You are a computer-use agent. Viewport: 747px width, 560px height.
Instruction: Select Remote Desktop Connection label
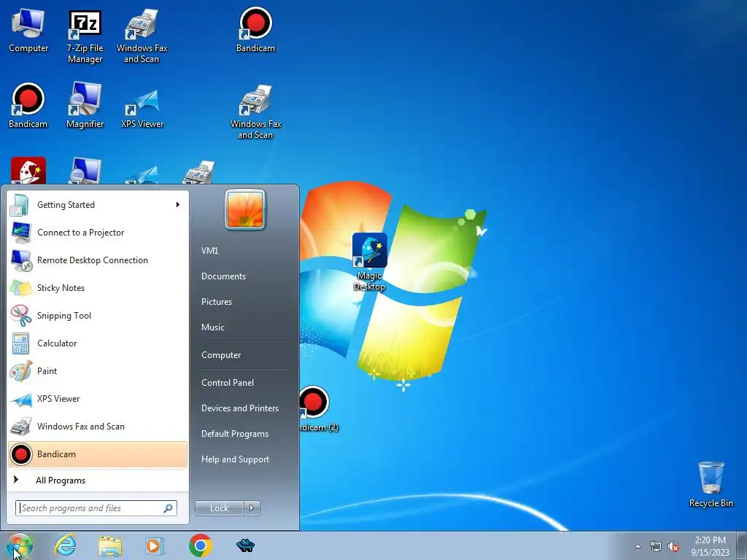pyautogui.click(x=93, y=260)
